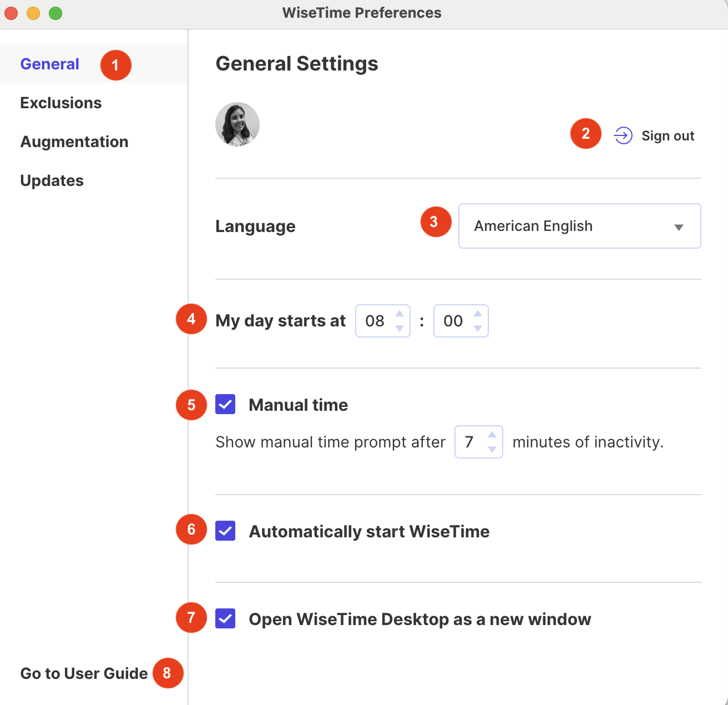Open the American English language dropdown
Image resolution: width=728 pixels, height=705 pixels.
point(580,226)
